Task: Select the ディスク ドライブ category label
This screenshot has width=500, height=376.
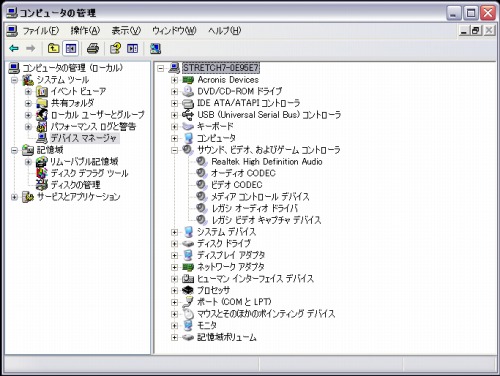Action: click(224, 244)
